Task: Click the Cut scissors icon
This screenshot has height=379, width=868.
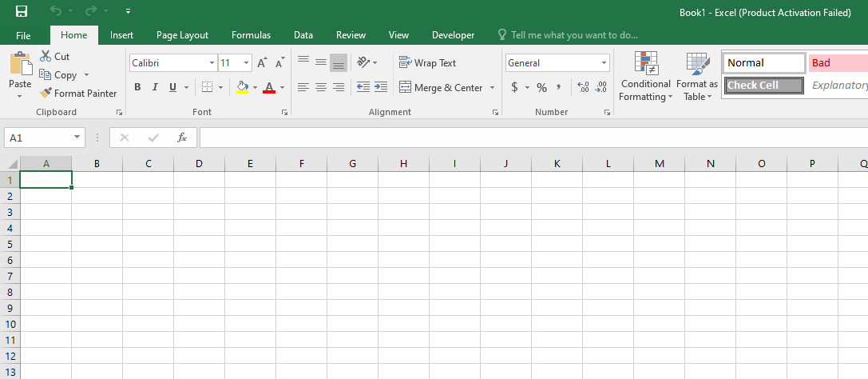Action: click(x=46, y=56)
